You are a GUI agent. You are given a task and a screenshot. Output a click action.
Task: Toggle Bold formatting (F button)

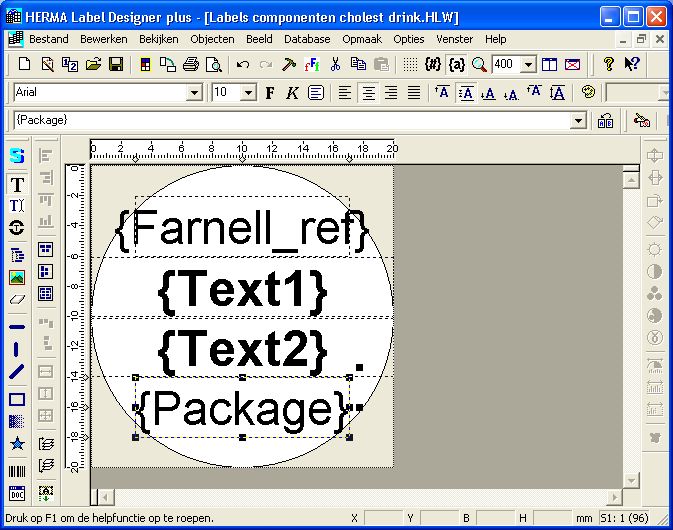coord(270,93)
